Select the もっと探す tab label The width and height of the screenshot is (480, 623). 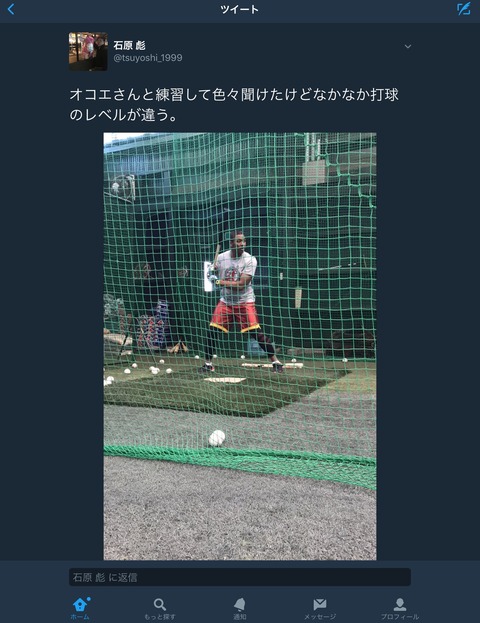160,617
